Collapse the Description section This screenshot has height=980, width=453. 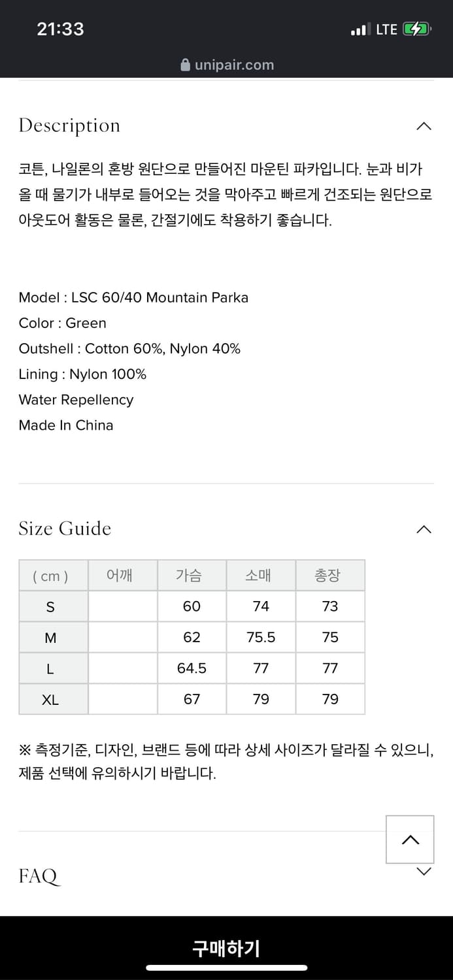pos(424,126)
